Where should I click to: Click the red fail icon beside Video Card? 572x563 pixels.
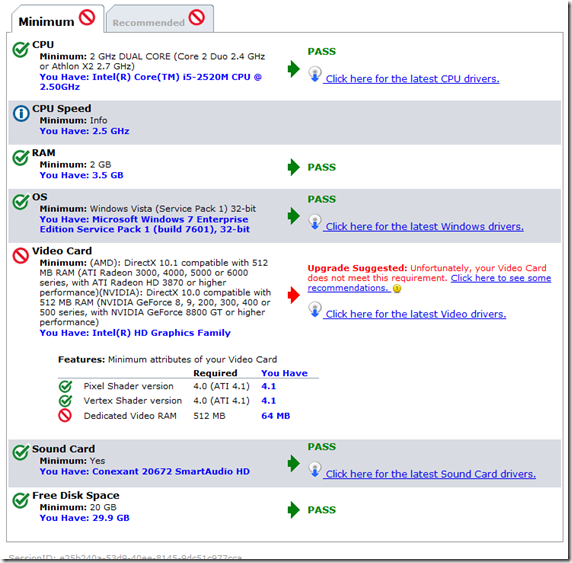(x=21, y=256)
